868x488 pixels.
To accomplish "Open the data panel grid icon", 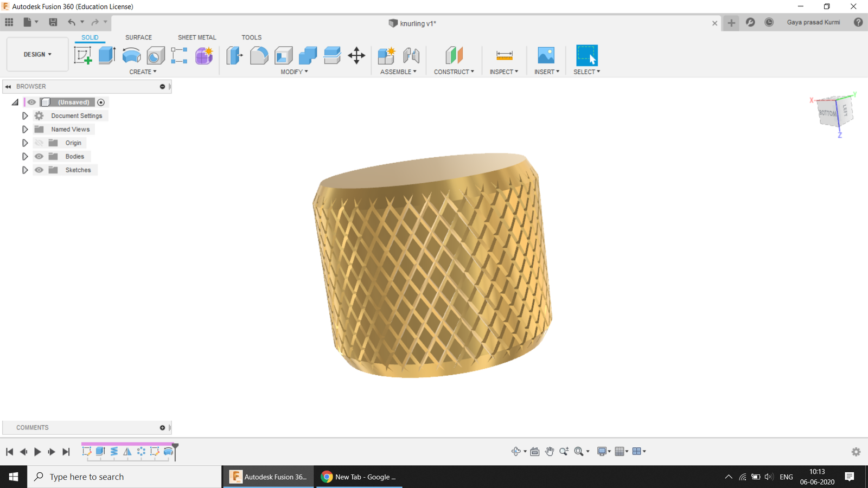I will 9,22.
